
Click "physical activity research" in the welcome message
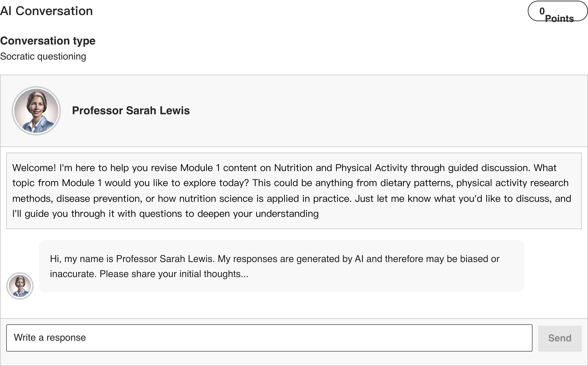pyautogui.click(x=512, y=183)
